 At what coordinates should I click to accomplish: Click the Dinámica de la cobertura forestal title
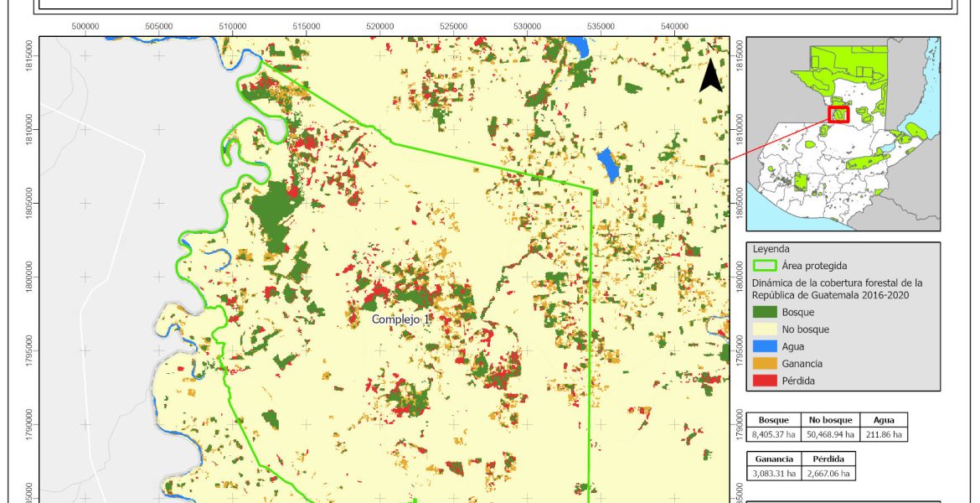pos(837,288)
